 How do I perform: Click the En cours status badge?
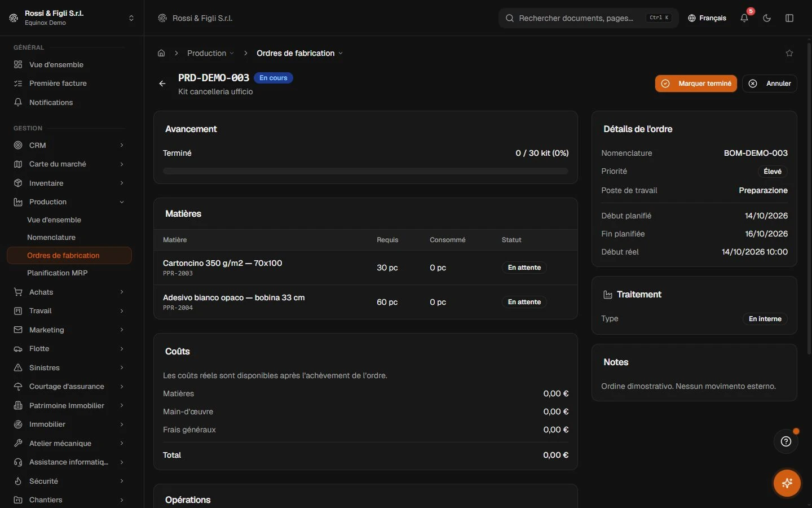[x=273, y=78]
